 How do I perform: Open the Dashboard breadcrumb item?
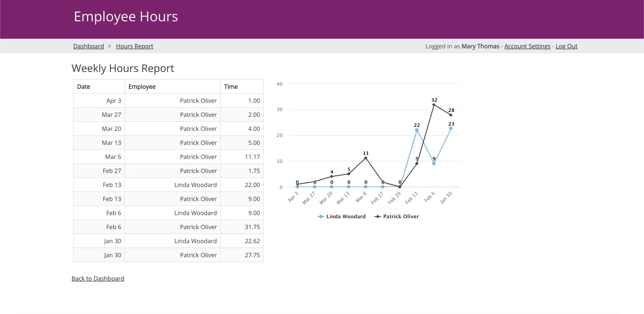point(89,46)
